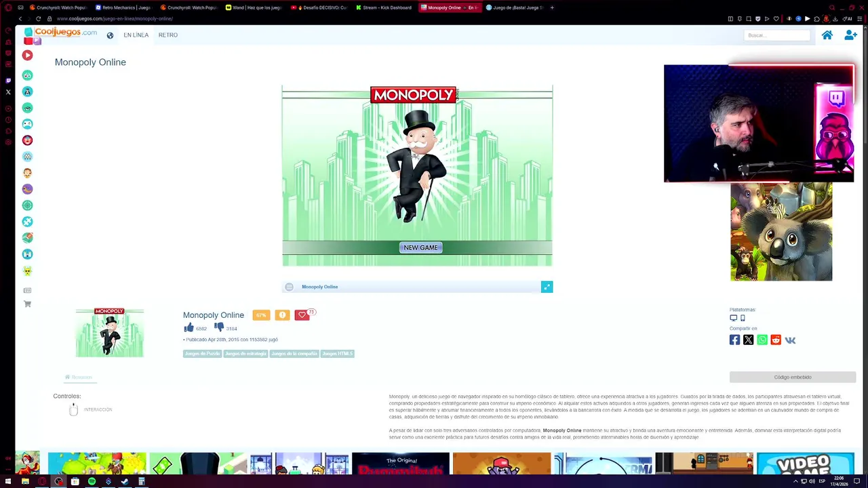Viewport: 868px width, 488px height.
Task: Focus the Buscar search field
Action: click(777, 35)
